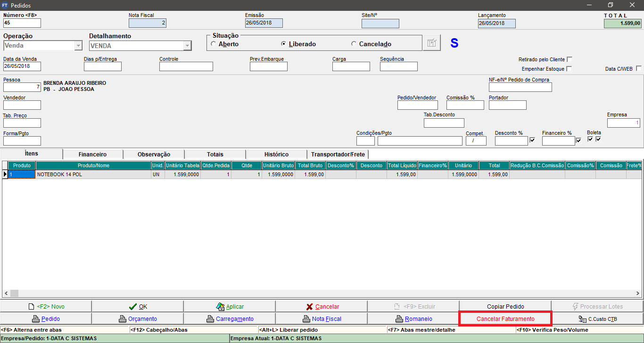Click the icon button beside Situação box
644x343 pixels.
coord(431,43)
